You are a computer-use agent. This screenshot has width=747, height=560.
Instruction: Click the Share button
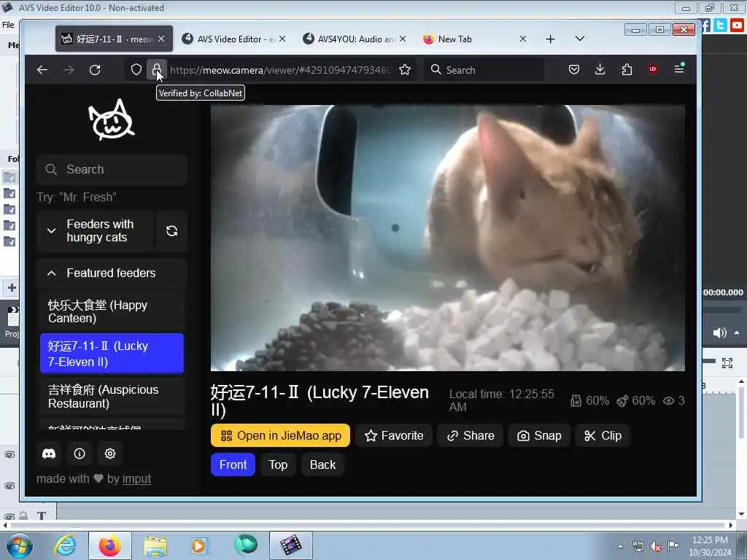point(471,436)
